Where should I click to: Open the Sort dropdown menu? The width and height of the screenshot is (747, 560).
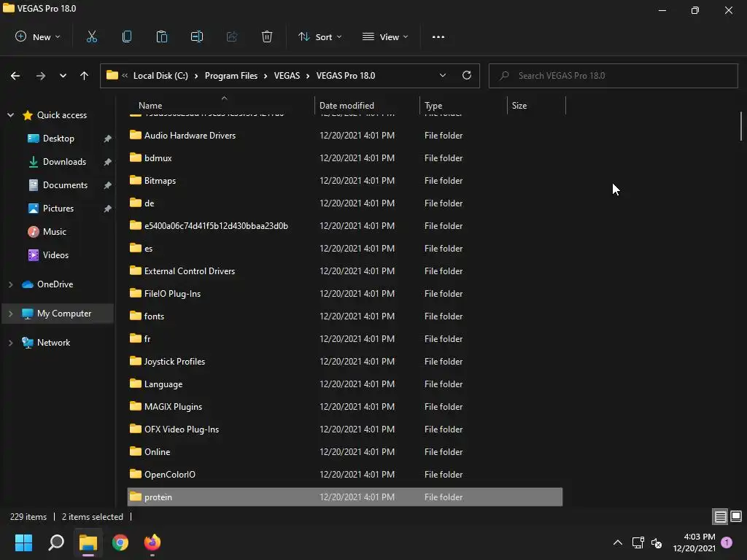[x=320, y=36]
